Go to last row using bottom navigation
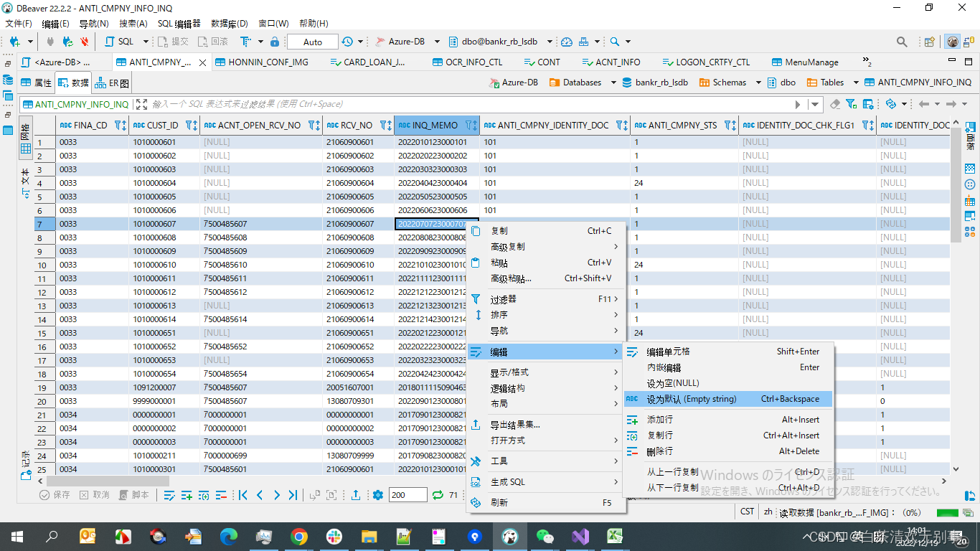This screenshot has height=551, width=980. tap(293, 495)
